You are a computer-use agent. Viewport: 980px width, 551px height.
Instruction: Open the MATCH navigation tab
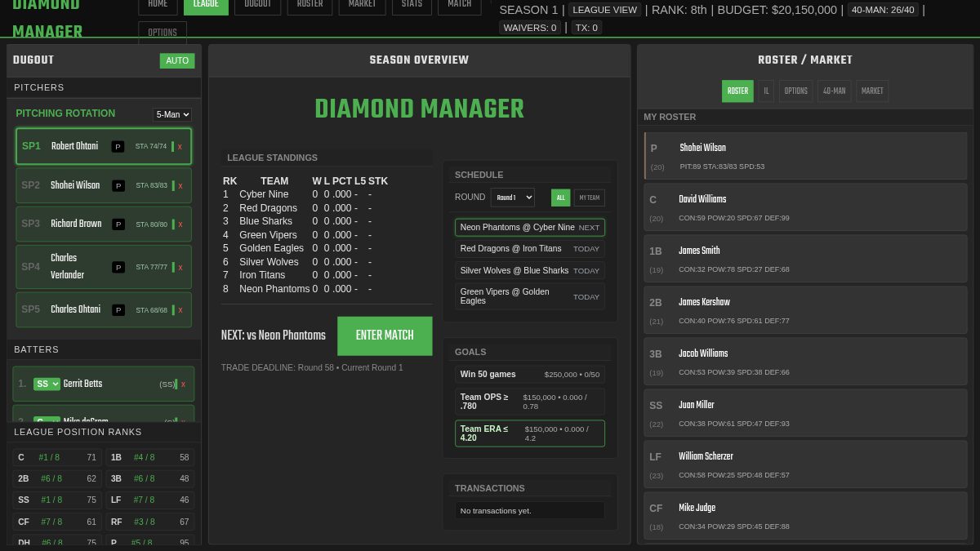click(x=460, y=5)
